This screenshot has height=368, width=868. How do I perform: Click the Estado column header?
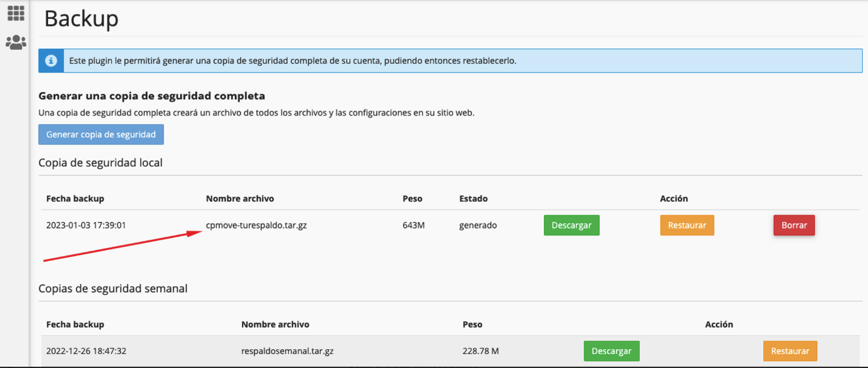473,198
